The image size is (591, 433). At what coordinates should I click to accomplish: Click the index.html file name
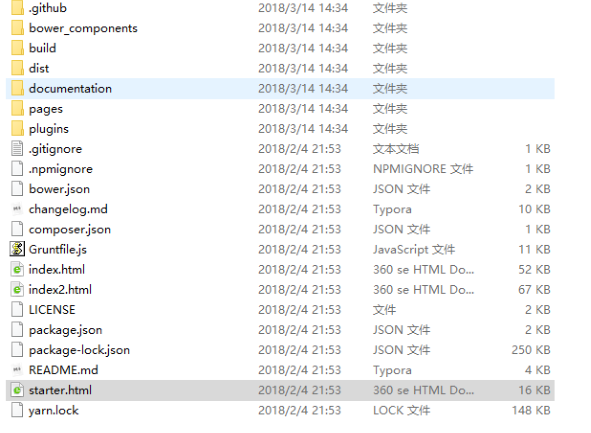click(57, 269)
